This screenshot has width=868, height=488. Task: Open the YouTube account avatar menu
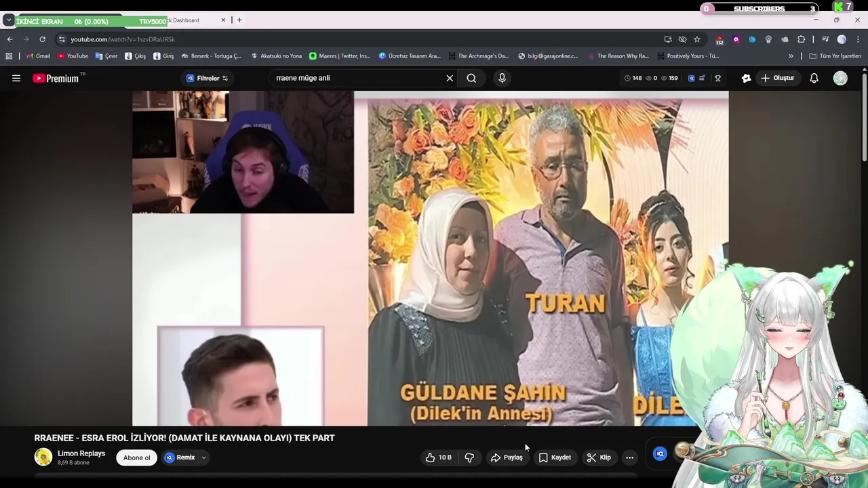pos(840,78)
